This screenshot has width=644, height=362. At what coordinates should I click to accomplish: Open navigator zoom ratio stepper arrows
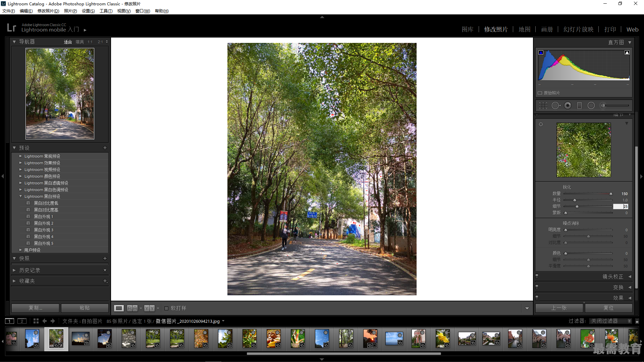tap(107, 42)
